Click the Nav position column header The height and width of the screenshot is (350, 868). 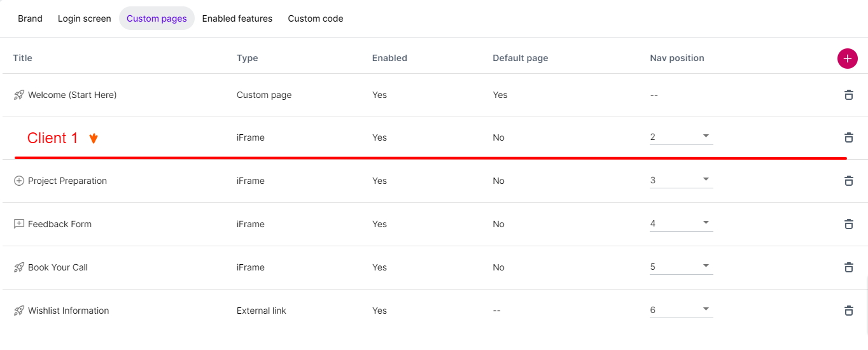pos(677,58)
